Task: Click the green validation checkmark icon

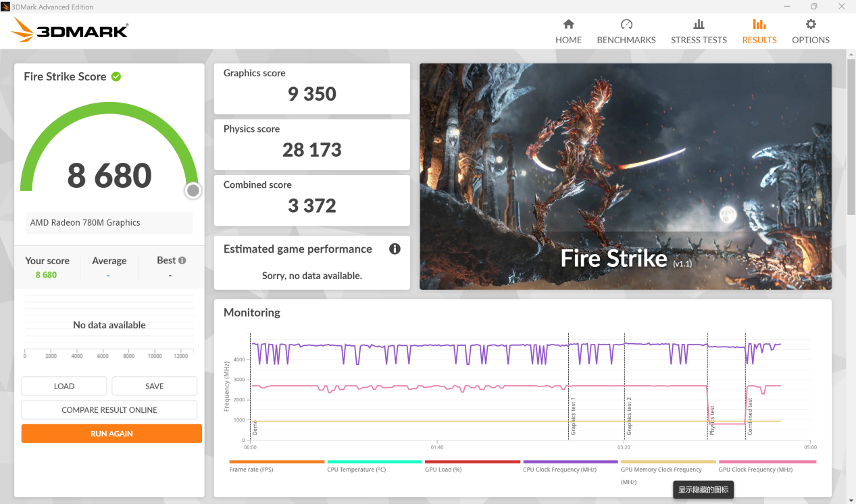Action: click(x=116, y=76)
